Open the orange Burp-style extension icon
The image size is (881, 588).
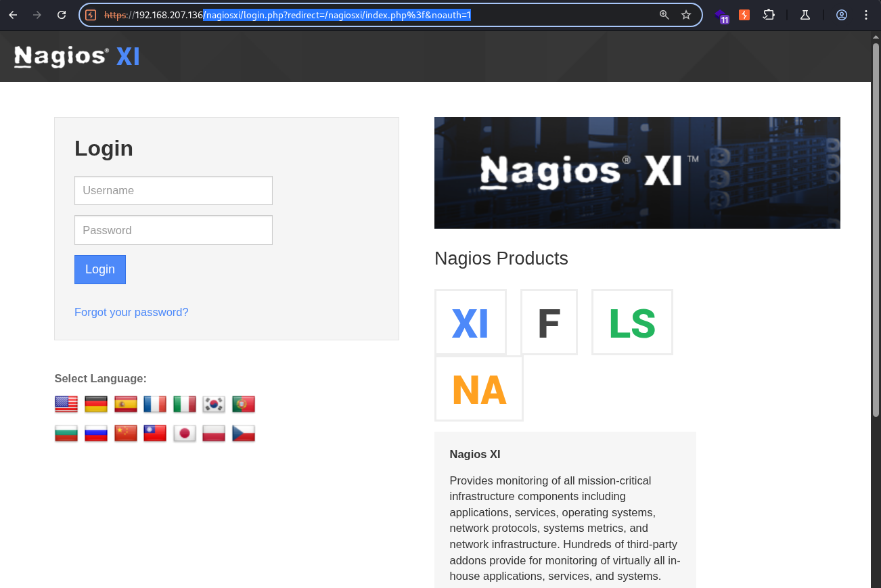point(744,15)
